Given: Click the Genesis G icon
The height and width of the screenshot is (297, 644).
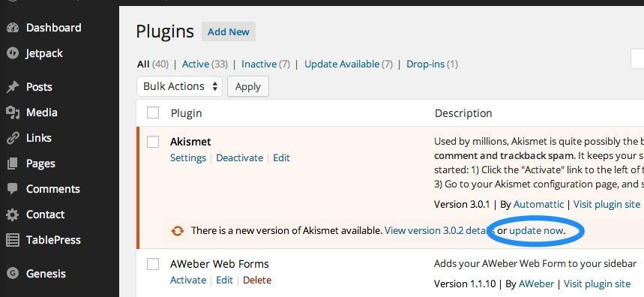Looking at the screenshot, I should click(x=13, y=274).
